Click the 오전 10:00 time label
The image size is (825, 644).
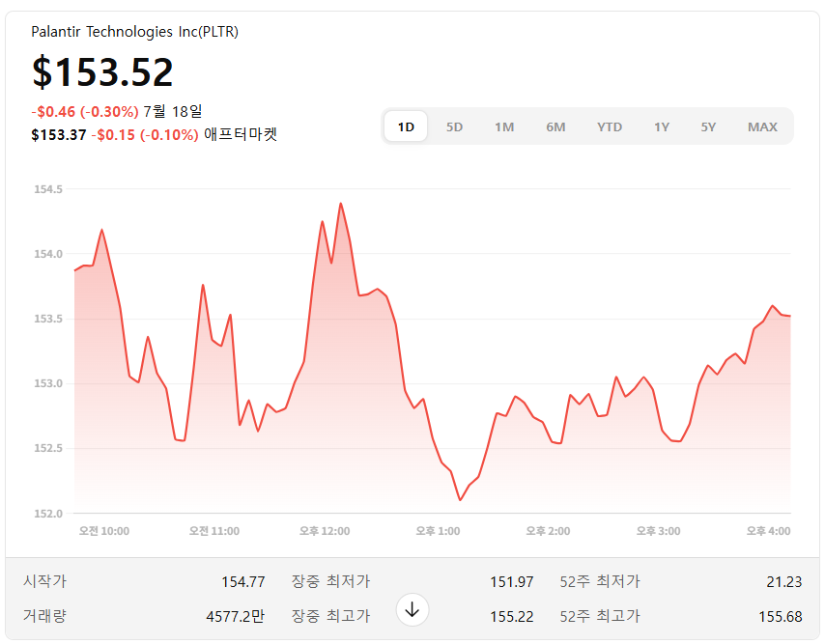coord(104,531)
